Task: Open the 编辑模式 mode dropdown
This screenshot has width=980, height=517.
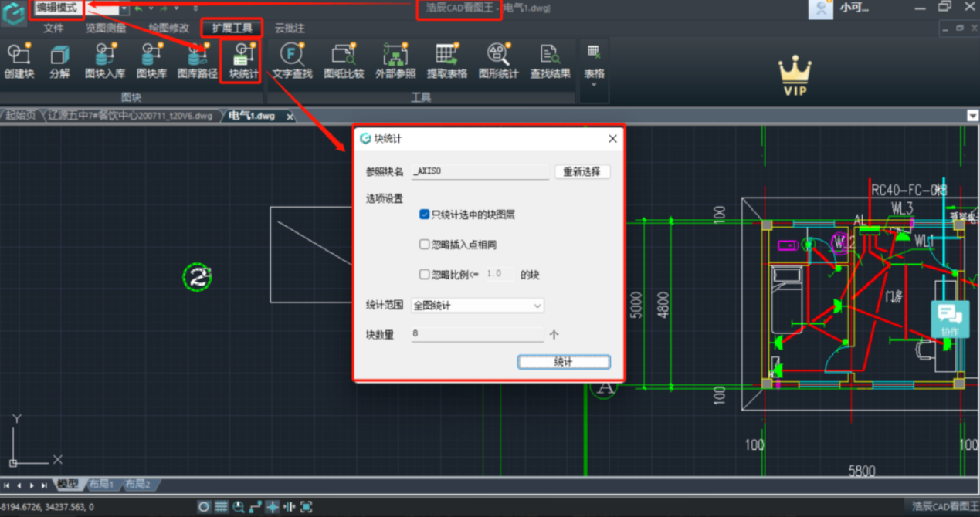Action: 124,8
